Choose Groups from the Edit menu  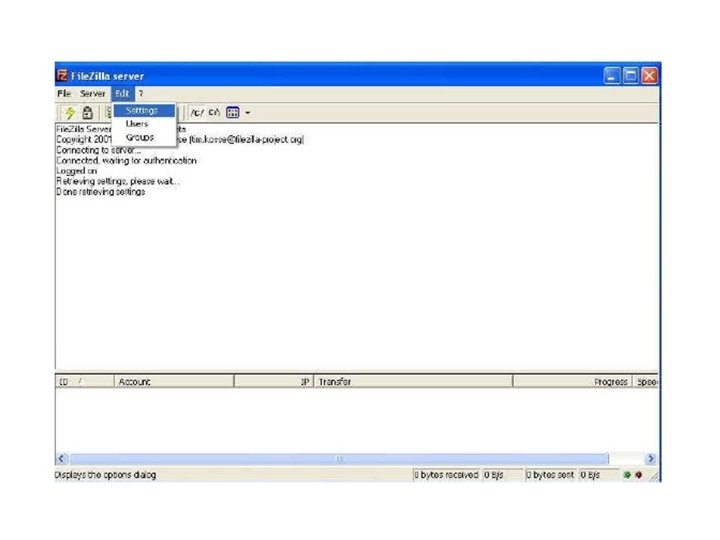point(144,137)
